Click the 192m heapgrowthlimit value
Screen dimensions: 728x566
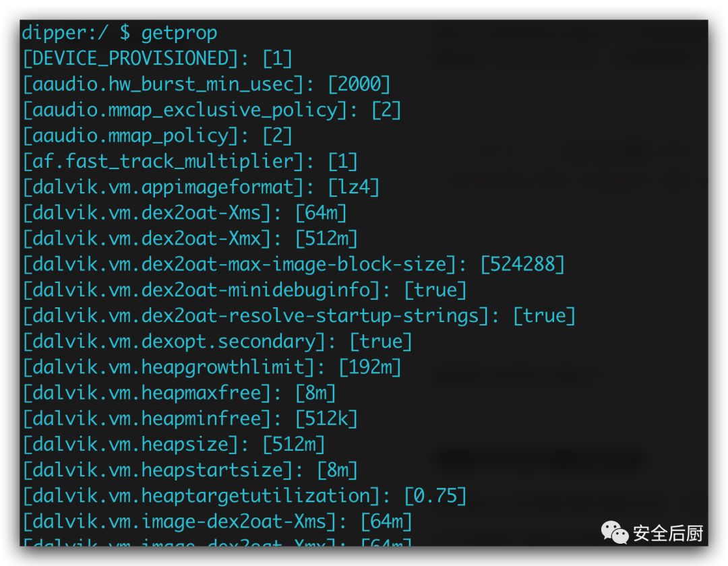coord(369,367)
